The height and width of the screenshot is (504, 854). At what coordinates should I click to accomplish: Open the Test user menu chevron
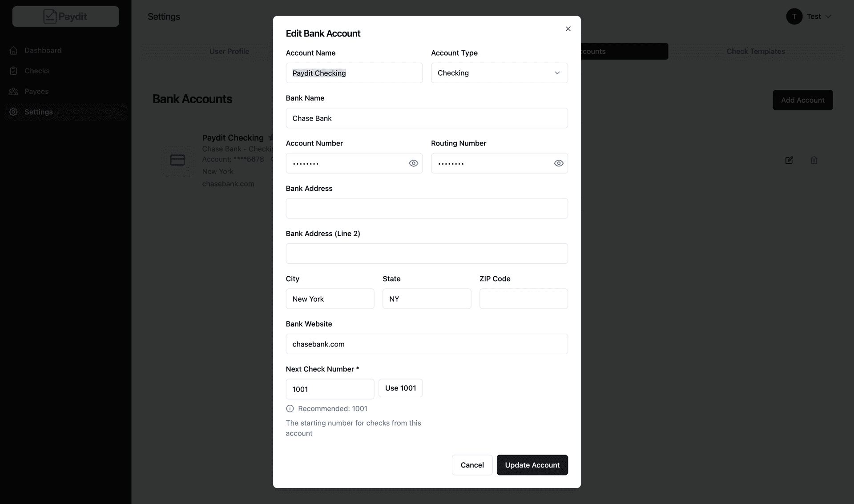tap(828, 16)
